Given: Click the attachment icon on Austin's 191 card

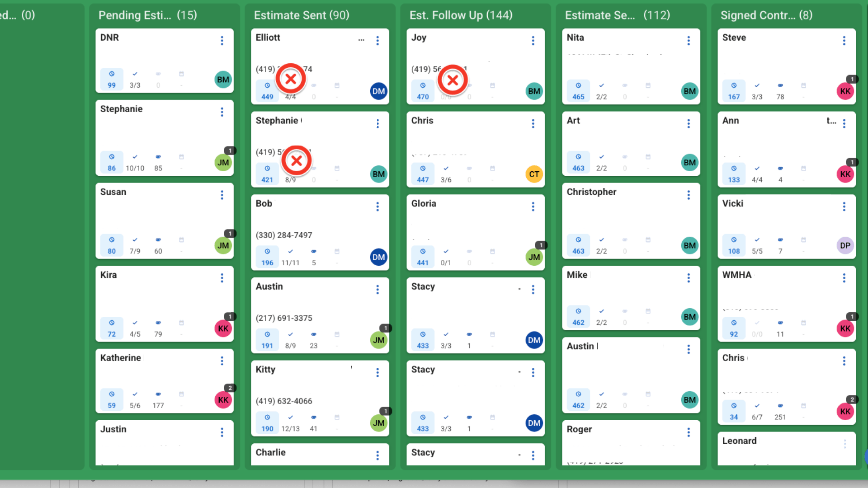Looking at the screenshot, I should (314, 334).
